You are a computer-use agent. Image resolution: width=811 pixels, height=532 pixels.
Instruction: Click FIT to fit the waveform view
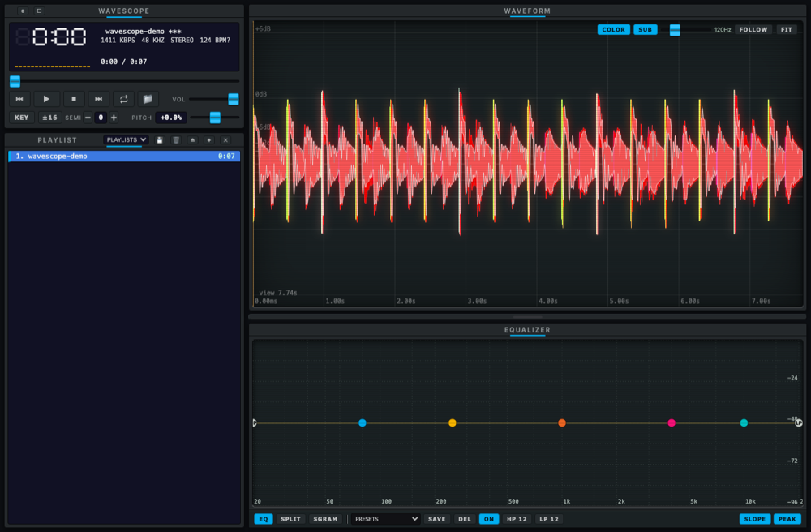pyautogui.click(x=786, y=29)
